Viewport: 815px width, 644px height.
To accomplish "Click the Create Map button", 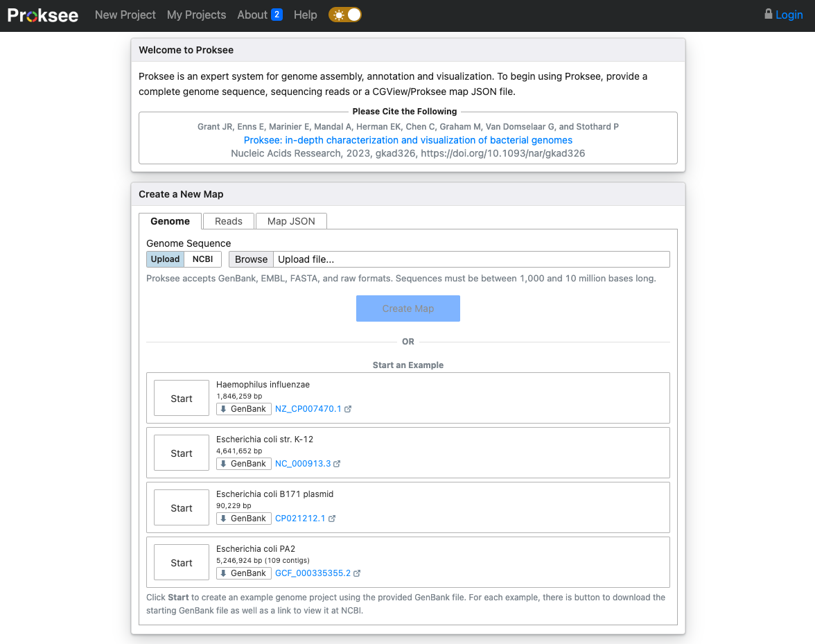I will pyautogui.click(x=408, y=308).
